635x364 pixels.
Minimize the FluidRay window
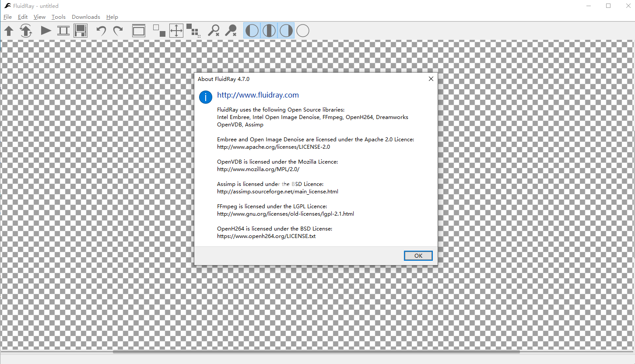pos(589,6)
